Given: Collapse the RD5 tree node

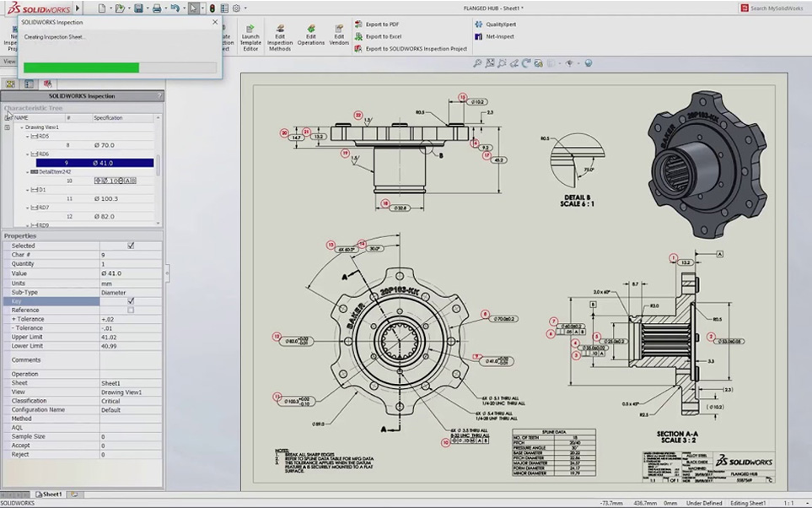Looking at the screenshot, I should pyautogui.click(x=28, y=137).
